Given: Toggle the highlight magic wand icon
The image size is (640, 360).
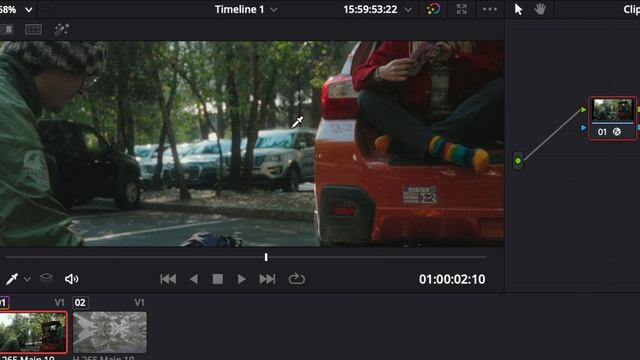Looking at the screenshot, I should click(x=61, y=29).
